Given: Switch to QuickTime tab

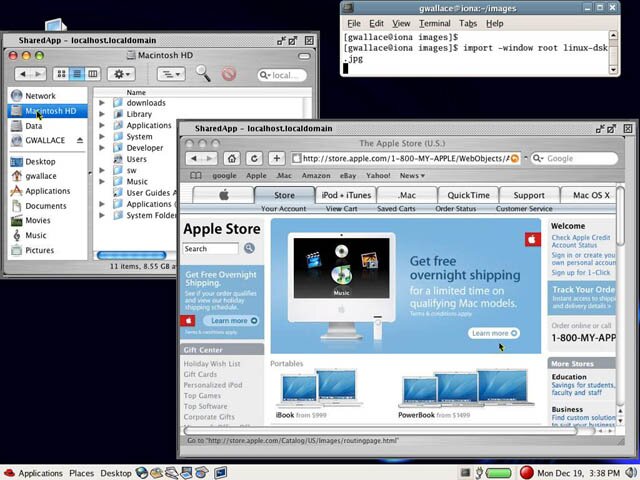Looking at the screenshot, I should coord(468,195).
